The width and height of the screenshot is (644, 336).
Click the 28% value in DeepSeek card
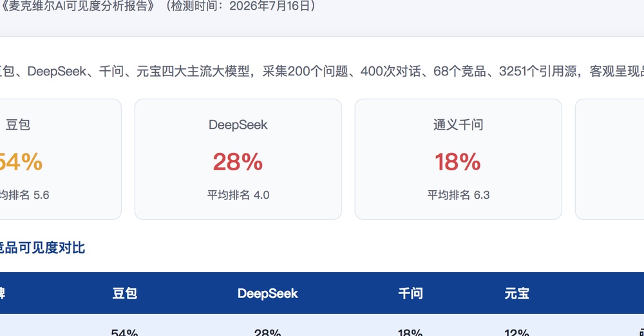(238, 162)
